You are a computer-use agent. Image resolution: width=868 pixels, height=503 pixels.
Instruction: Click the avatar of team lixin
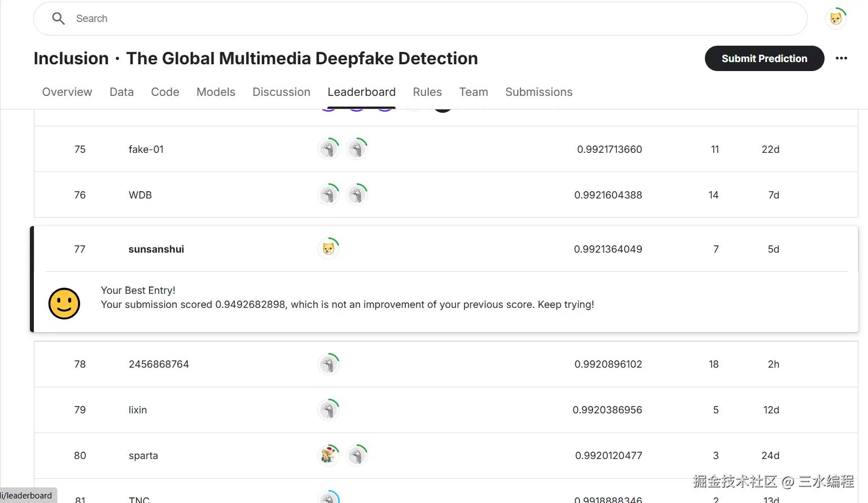328,410
